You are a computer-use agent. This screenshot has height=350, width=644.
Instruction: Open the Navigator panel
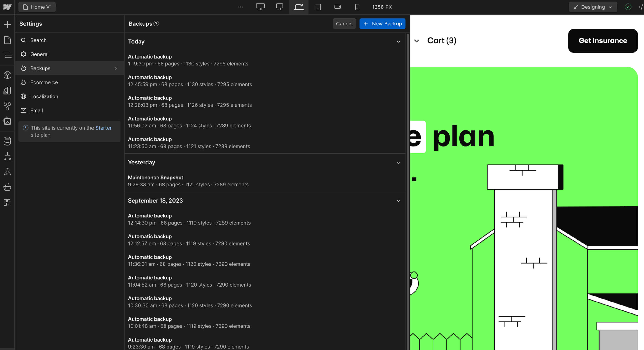[x=7, y=55]
